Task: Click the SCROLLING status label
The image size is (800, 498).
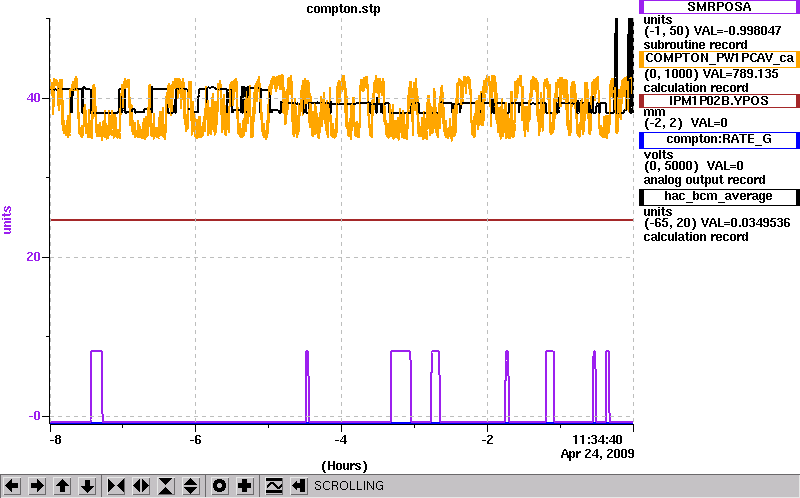Action: tap(348, 486)
